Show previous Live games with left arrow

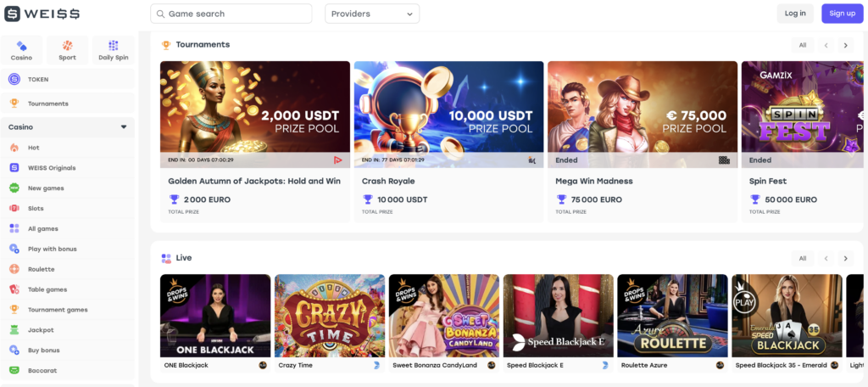tap(826, 258)
